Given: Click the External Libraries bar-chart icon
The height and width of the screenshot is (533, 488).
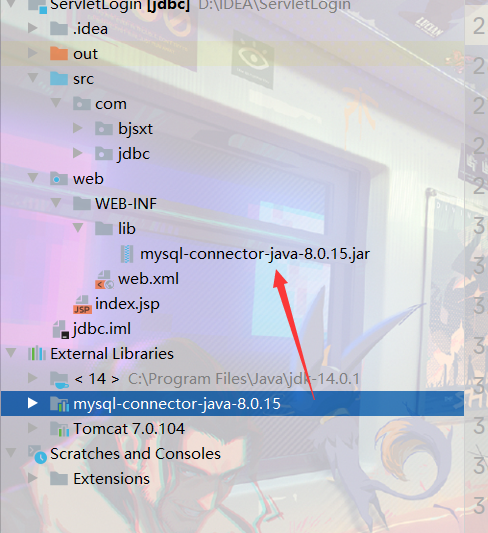Looking at the screenshot, I should pyautogui.click(x=37, y=354).
